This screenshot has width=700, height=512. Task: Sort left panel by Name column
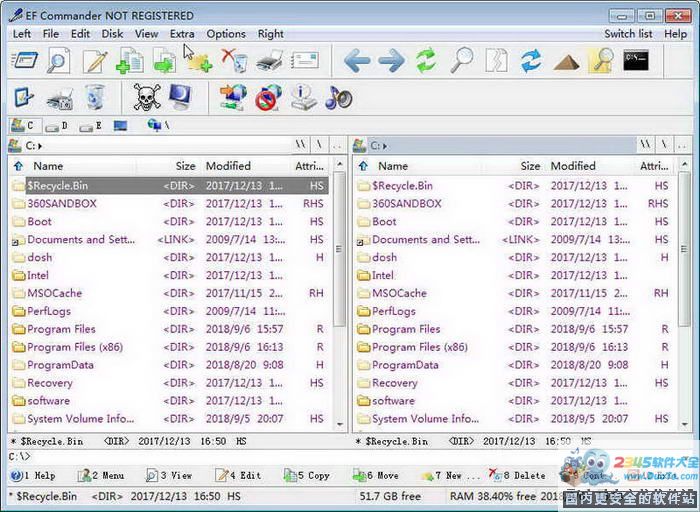point(48,166)
